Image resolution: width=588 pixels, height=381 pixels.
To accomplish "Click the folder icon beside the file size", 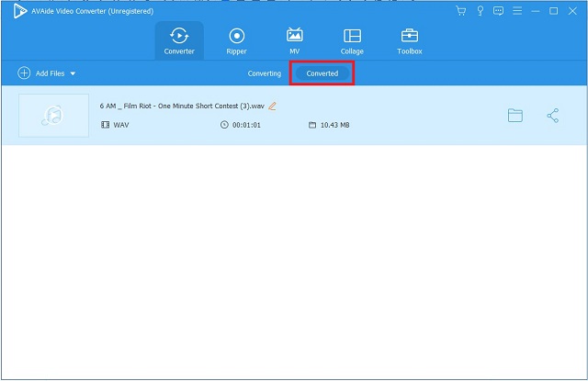I will (x=312, y=125).
